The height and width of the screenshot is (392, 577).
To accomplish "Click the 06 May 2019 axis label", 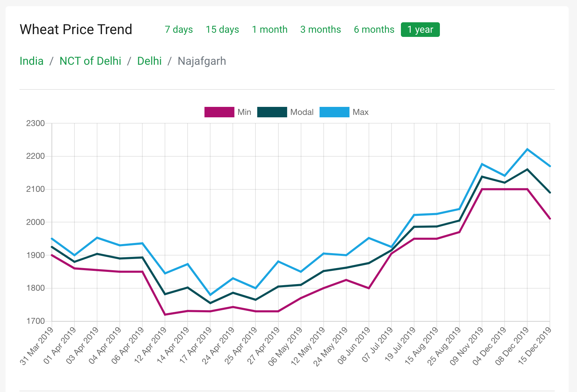I will tap(285, 347).
